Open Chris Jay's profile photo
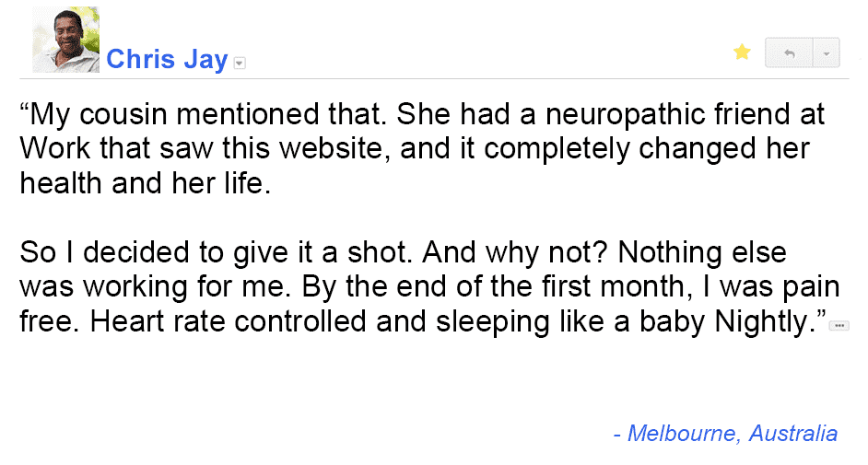The width and height of the screenshot is (868, 465). [x=65, y=40]
